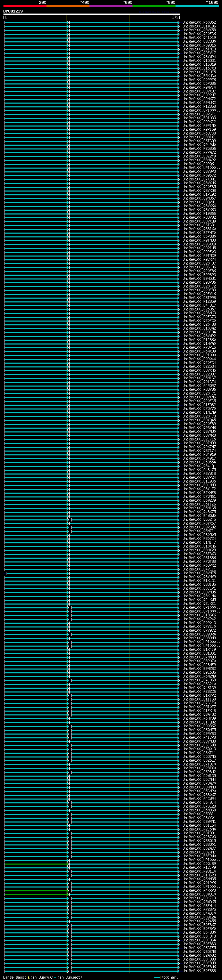Select alignment label UniRef100_B3H4P2
222x980 pixels.
199,160
